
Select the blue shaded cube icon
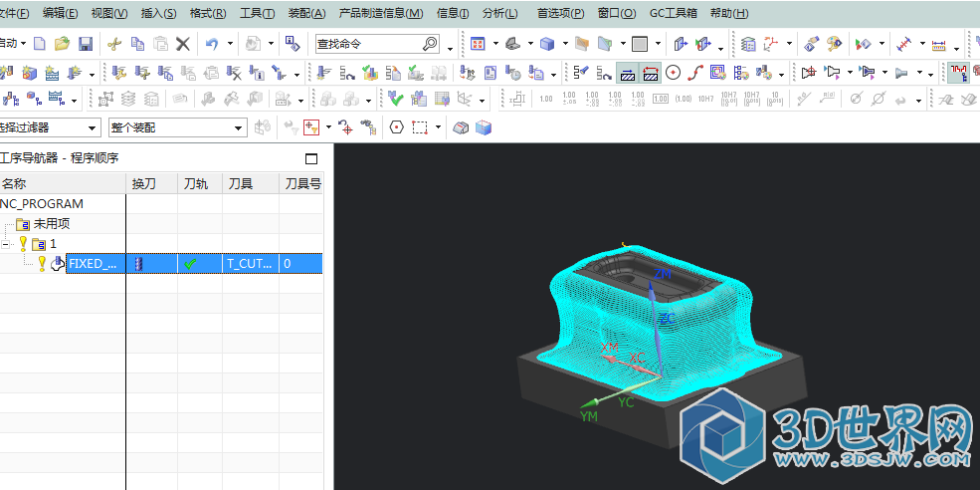click(547, 44)
